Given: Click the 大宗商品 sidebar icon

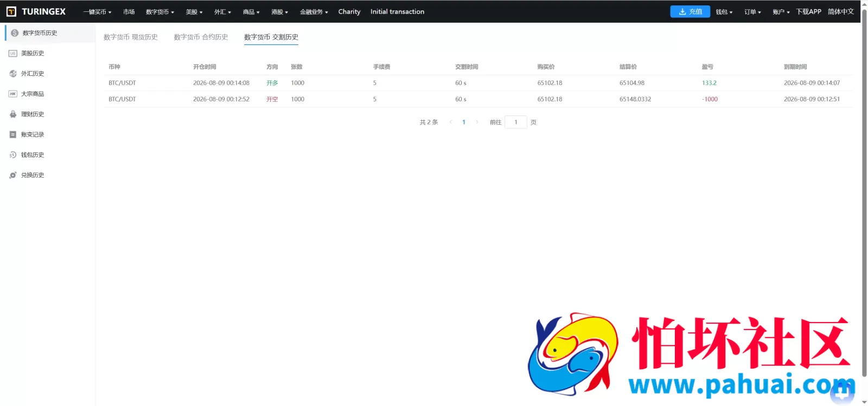Looking at the screenshot, I should pos(13,94).
